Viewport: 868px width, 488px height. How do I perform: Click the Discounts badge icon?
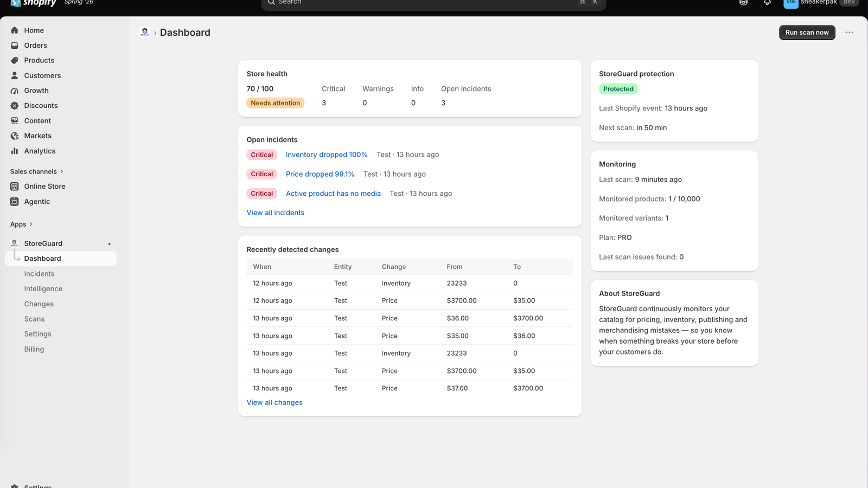pos(15,106)
